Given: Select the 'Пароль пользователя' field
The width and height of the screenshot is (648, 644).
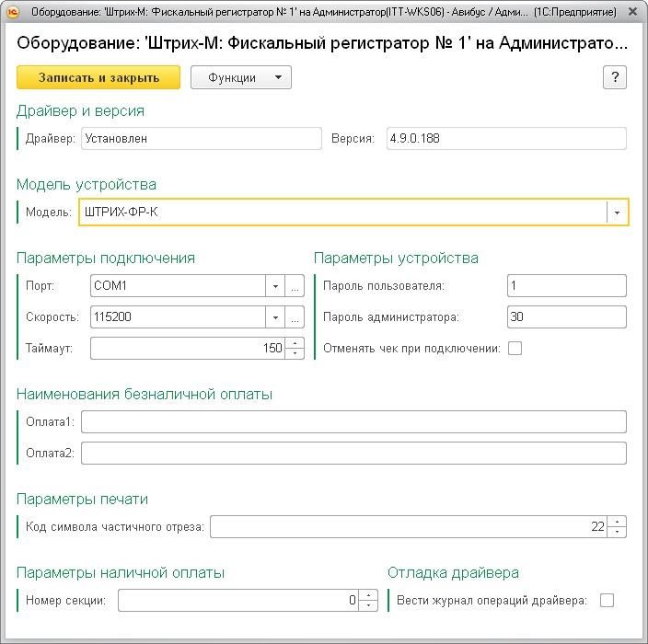Looking at the screenshot, I should 566,286.
